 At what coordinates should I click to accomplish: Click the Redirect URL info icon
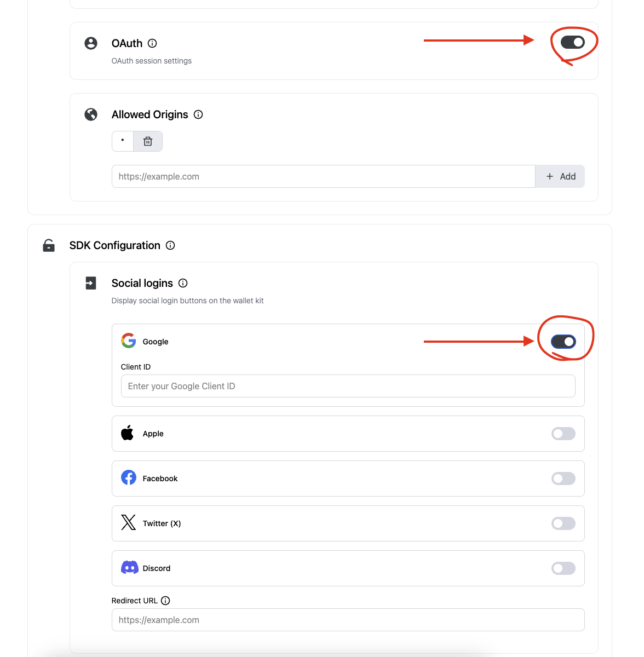[x=165, y=600]
